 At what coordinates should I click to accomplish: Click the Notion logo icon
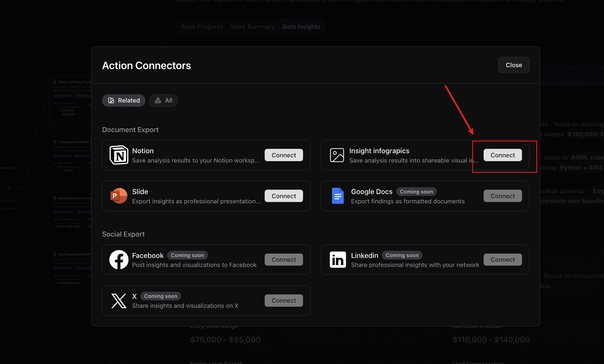pos(119,155)
